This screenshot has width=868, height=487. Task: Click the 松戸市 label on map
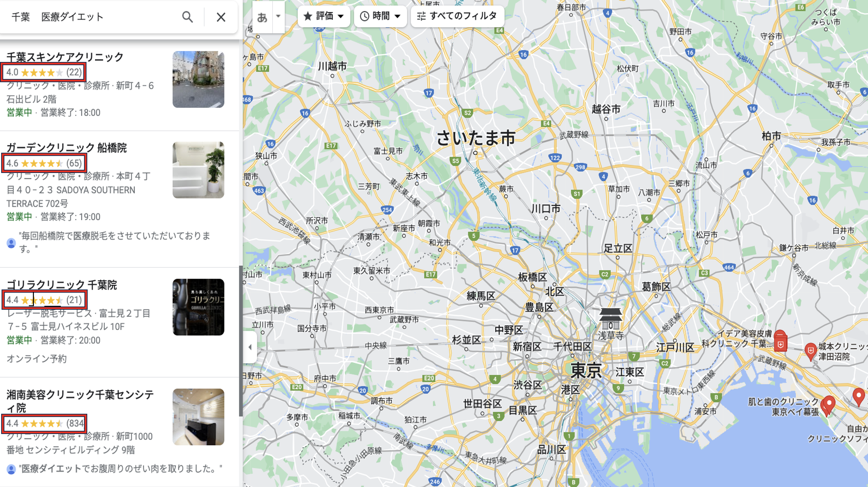click(x=706, y=235)
